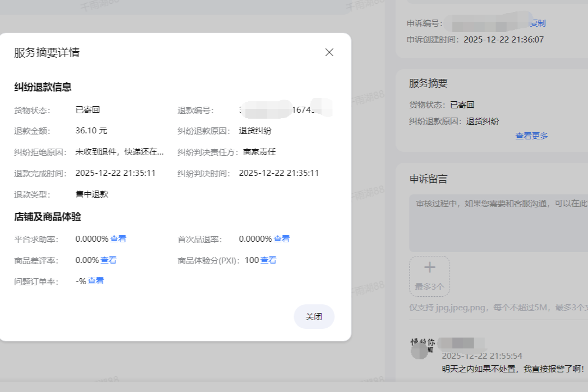Focus the 申诉留言 message text area
588x392 pixels.
(498, 223)
